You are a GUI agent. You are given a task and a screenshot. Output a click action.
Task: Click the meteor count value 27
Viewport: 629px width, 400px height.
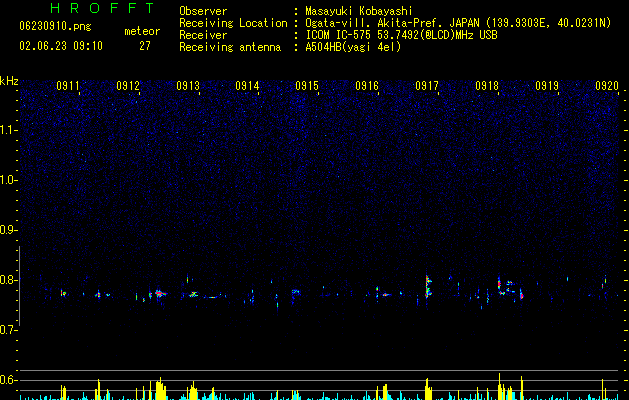coord(145,46)
